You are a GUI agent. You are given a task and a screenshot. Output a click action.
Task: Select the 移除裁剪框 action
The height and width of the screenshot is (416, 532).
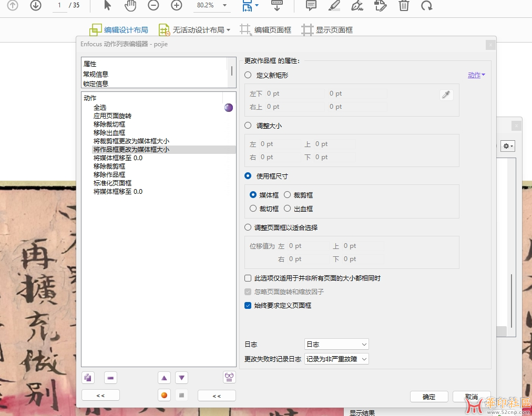point(109,167)
